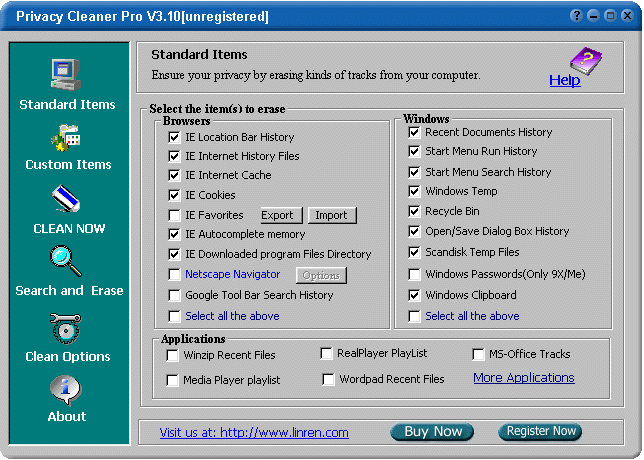This screenshot has width=644, height=460.
Task: Enable Google Tool Bar Search History
Action: pos(174,295)
